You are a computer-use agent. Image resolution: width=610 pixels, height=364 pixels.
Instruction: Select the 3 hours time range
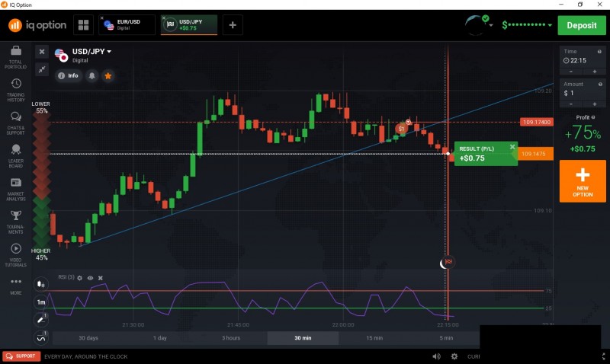click(x=231, y=338)
